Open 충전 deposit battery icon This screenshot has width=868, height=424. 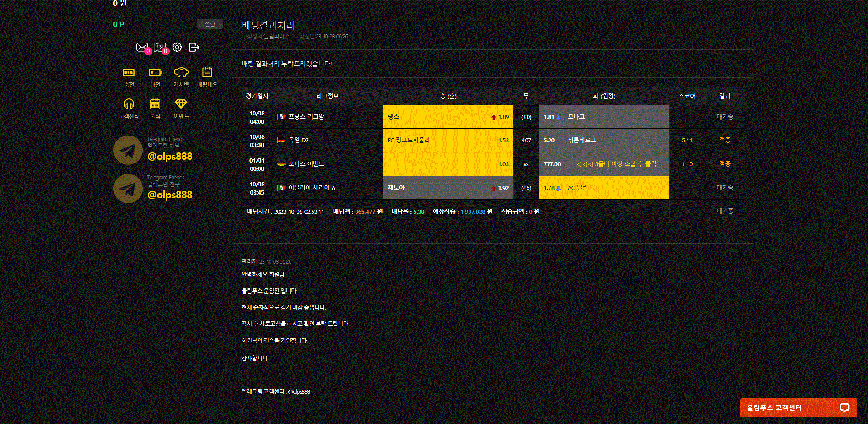(x=129, y=72)
